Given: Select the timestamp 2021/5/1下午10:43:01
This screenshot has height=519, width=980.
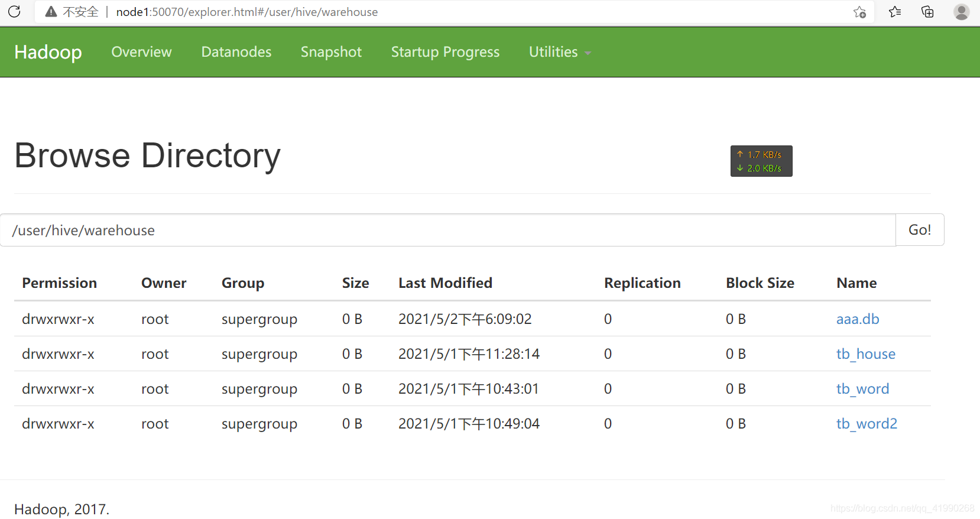Looking at the screenshot, I should 469,389.
